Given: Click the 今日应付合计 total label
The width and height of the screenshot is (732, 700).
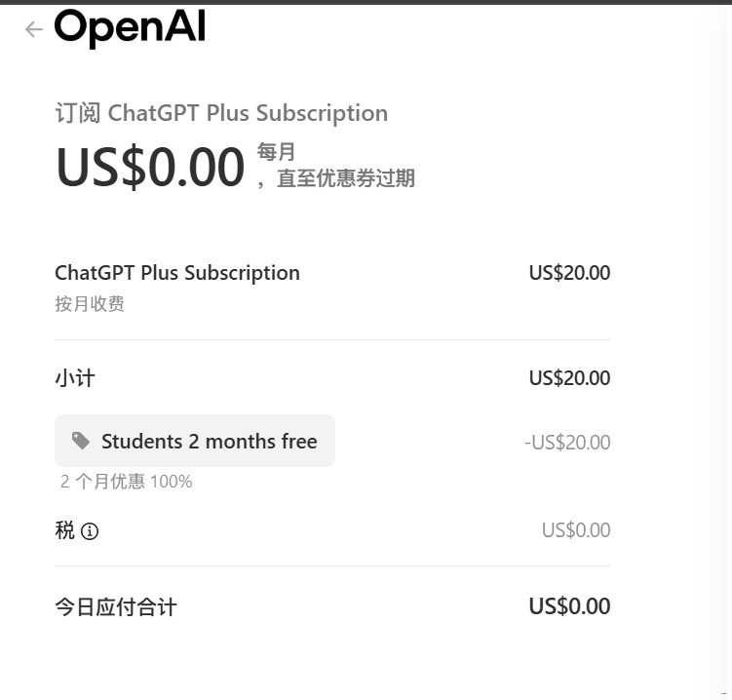Looking at the screenshot, I should pyautogui.click(x=116, y=607).
